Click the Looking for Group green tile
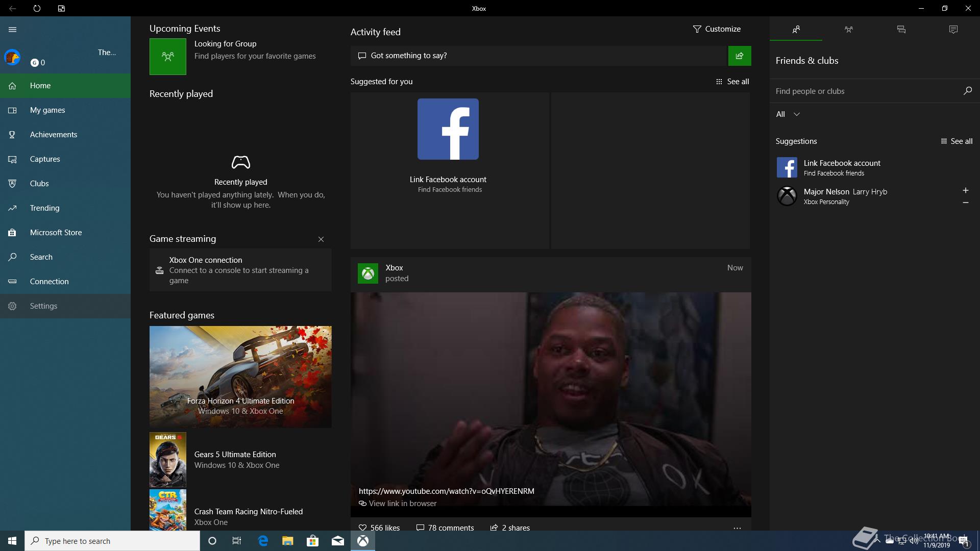The width and height of the screenshot is (980, 551). click(x=168, y=57)
